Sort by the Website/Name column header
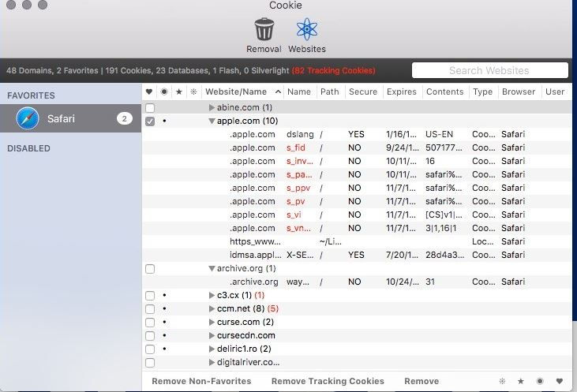The width and height of the screenshot is (577, 392). pyautogui.click(x=242, y=91)
